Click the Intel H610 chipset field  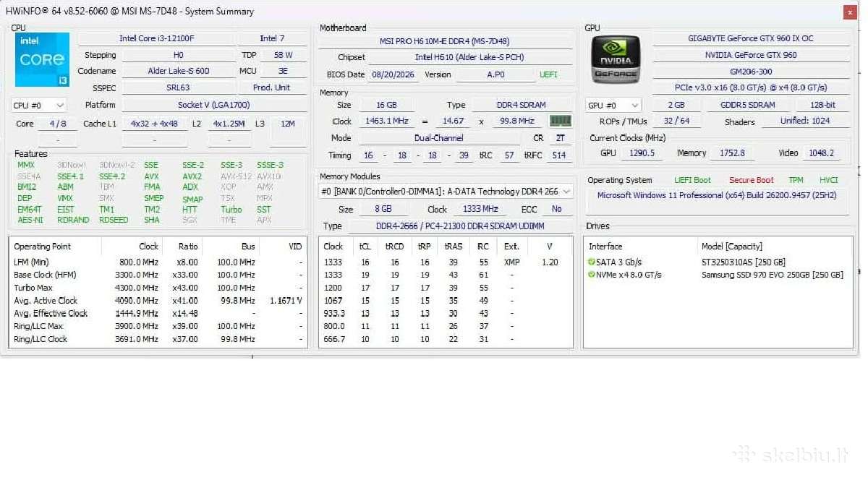pyautogui.click(x=469, y=57)
